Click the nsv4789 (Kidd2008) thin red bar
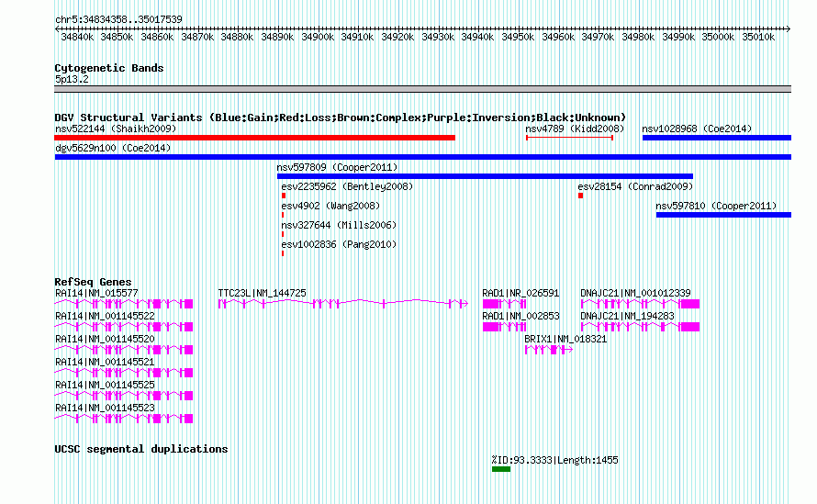Viewport: 817px width, 504px height. pos(569,138)
